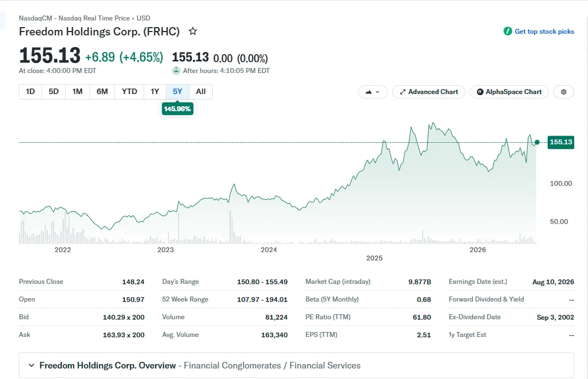The width and height of the screenshot is (588, 379).
Task: Click the Ex-Dividend Date Sep 3, 2002
Action: 555,317
